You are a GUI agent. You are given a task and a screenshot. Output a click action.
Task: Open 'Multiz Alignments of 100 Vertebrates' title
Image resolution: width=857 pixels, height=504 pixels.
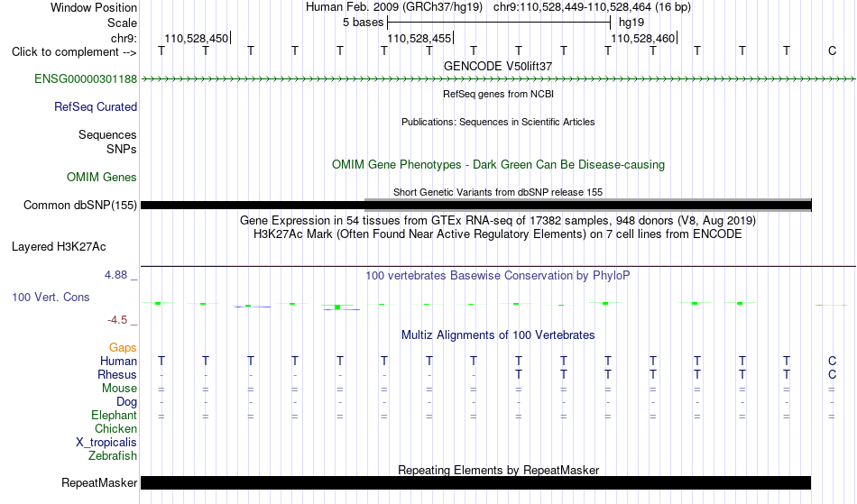click(498, 335)
